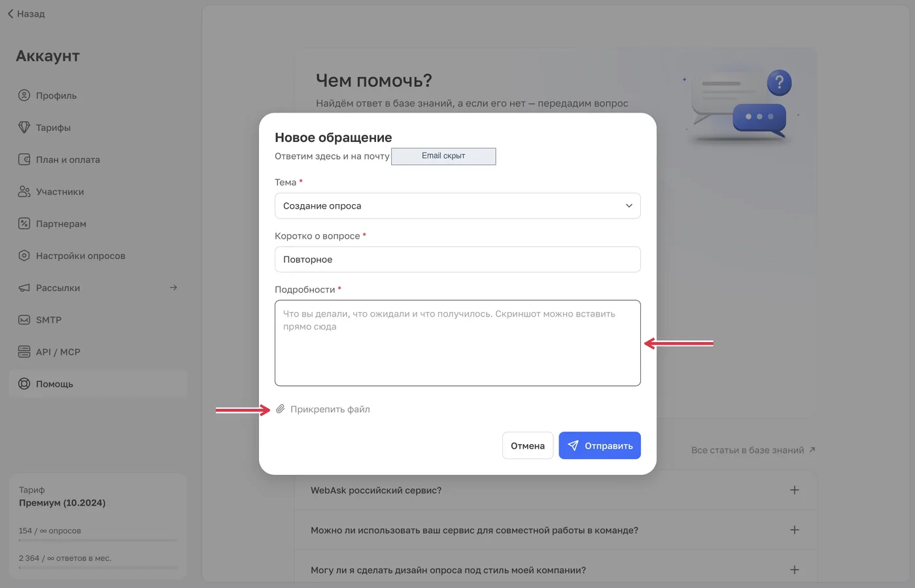Click the Партнерам percent icon

(x=24, y=224)
